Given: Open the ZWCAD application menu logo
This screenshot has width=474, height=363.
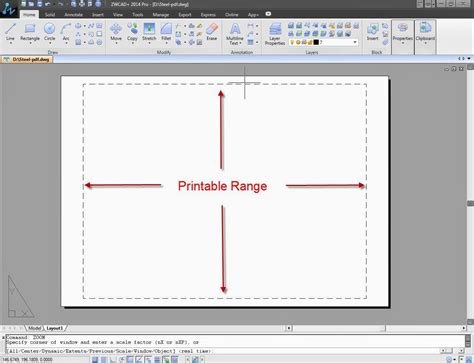Looking at the screenshot, I should tap(8, 9).
